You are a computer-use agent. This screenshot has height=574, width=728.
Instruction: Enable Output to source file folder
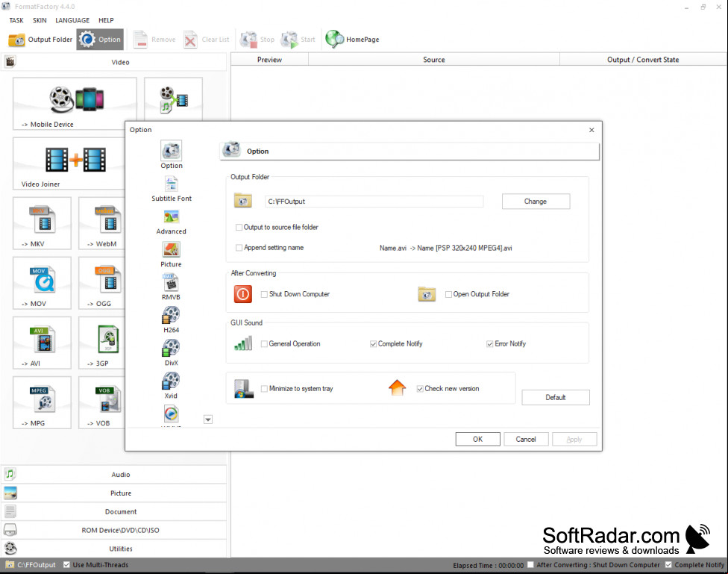pos(239,227)
